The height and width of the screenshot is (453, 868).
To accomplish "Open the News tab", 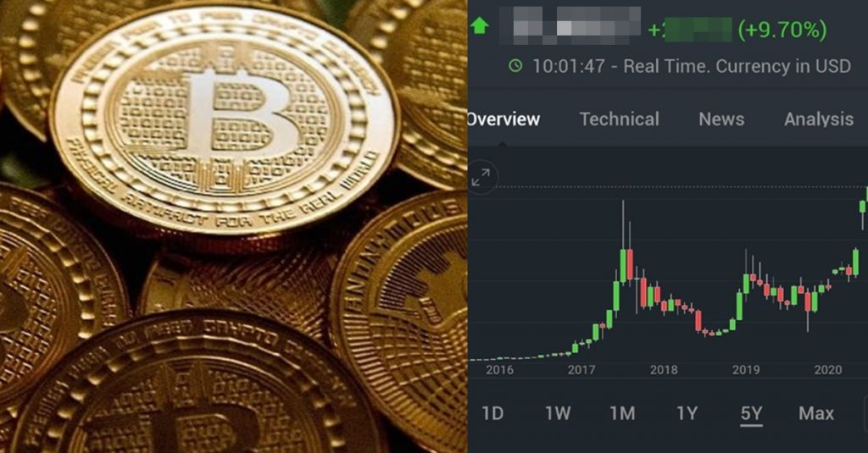I will 721,119.
